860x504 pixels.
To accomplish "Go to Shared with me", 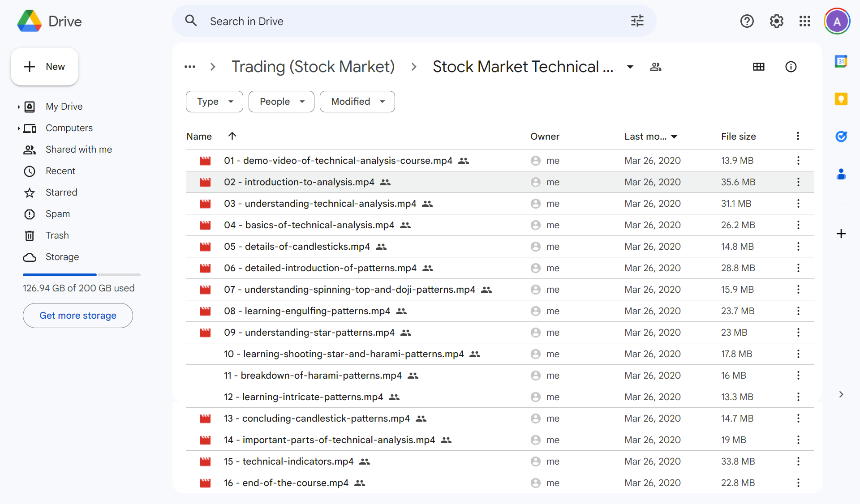I will [78, 149].
